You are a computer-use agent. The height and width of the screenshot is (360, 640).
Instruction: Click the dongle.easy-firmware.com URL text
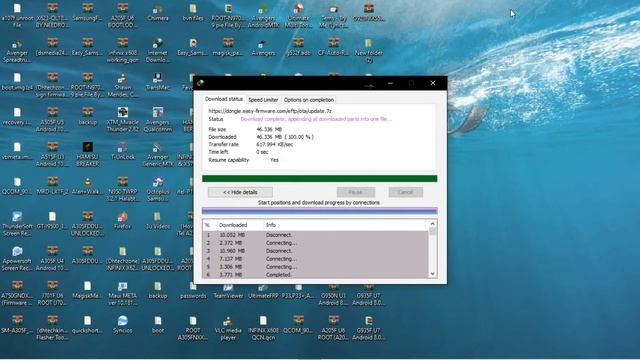[270, 111]
